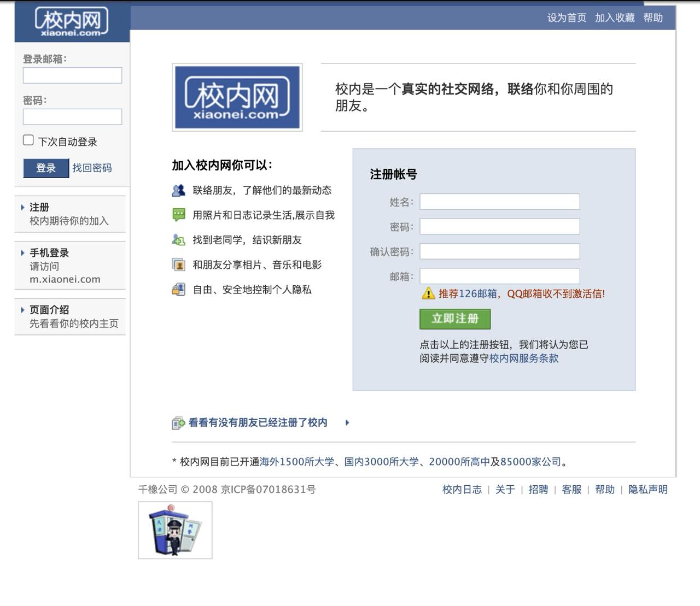
Task: Expand the 手机登录 sidebar section arrow
Action: (x=22, y=252)
